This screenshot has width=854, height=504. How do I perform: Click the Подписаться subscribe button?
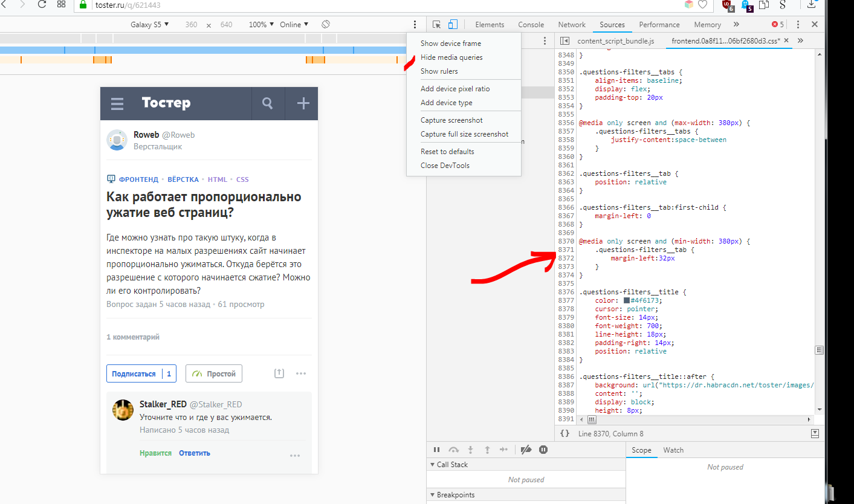point(141,373)
